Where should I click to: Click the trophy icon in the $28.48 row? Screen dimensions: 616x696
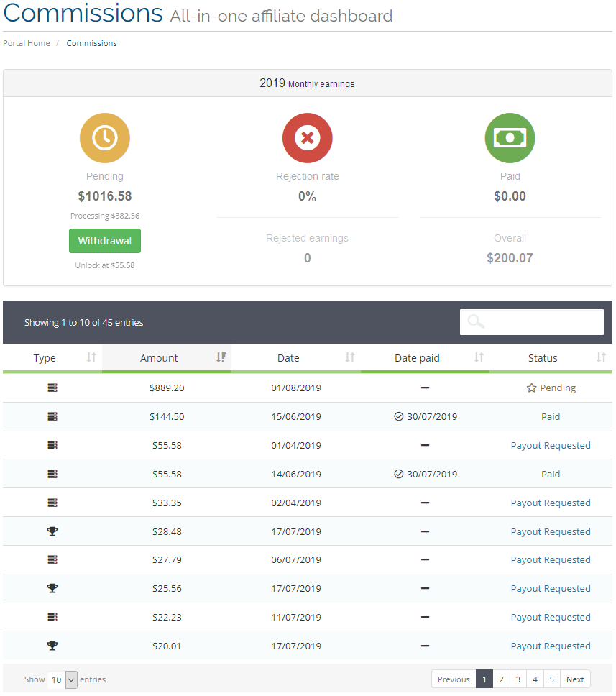[x=52, y=531]
